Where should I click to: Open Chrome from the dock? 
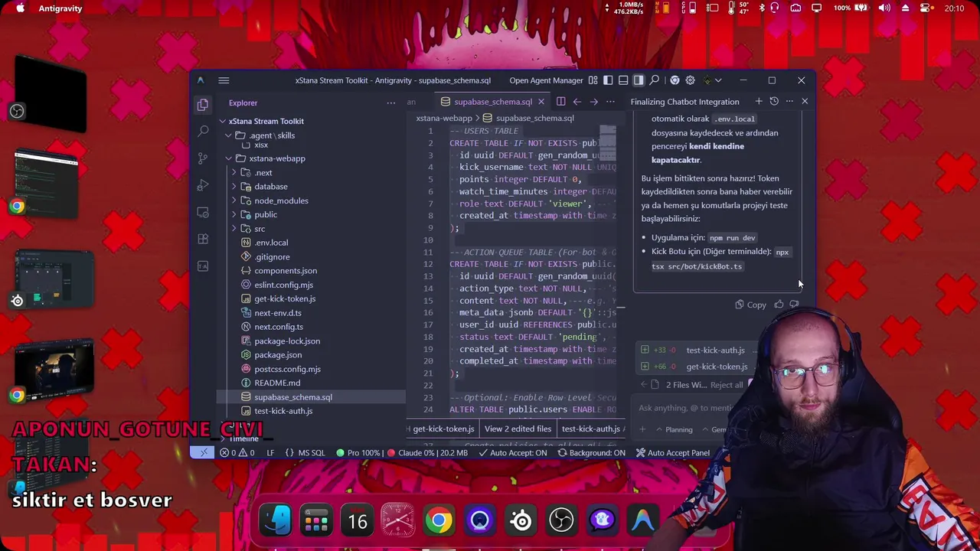click(439, 521)
